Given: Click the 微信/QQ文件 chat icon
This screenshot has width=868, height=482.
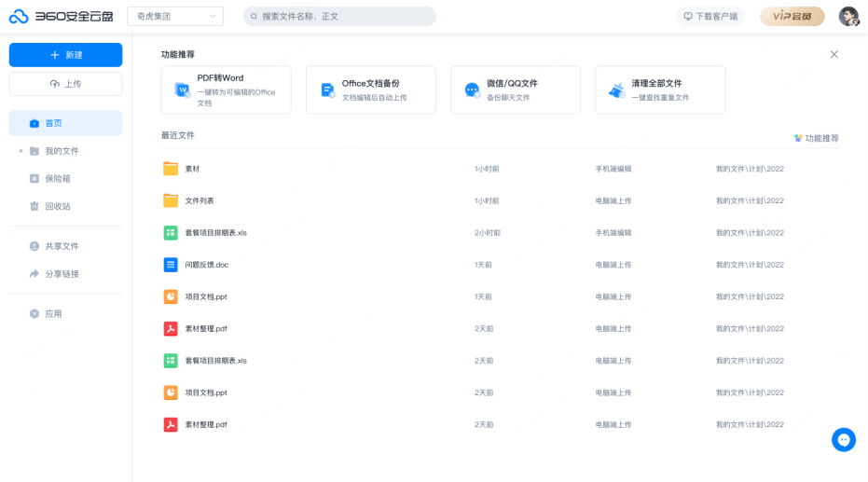Looking at the screenshot, I should pos(472,90).
